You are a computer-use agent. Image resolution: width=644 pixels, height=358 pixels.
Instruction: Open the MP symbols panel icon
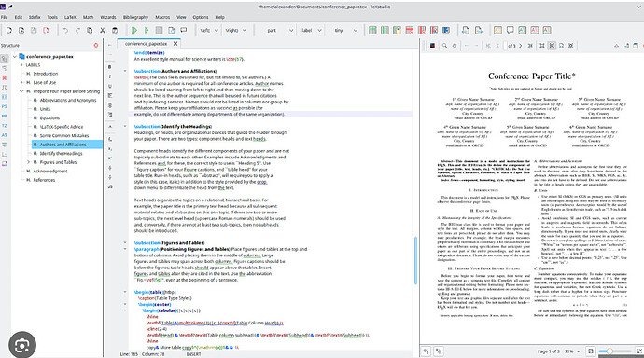pos(5,116)
